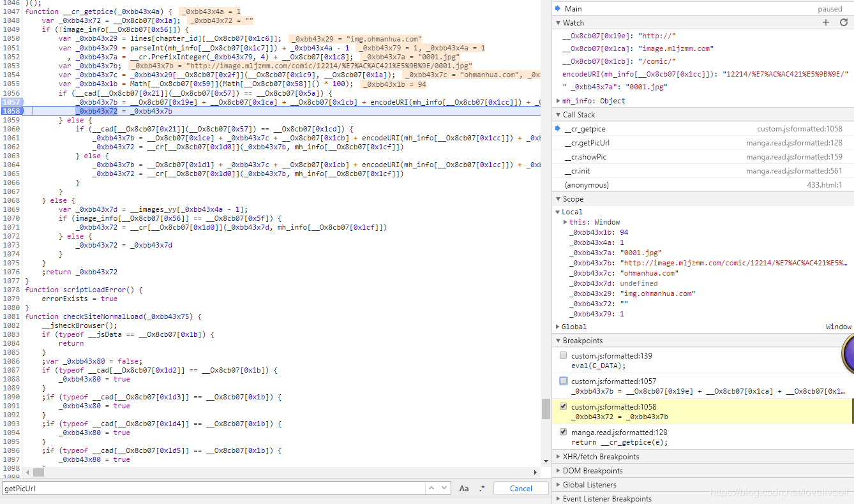Screen dimensions: 854x504
Task: Toggle match case (Aa) search option
Action: click(464, 489)
